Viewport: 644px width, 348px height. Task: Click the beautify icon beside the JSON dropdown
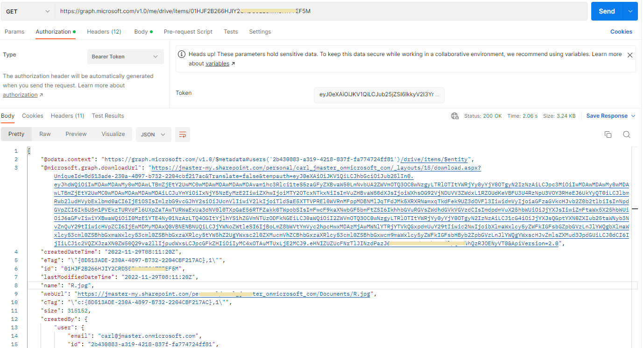[x=182, y=134]
